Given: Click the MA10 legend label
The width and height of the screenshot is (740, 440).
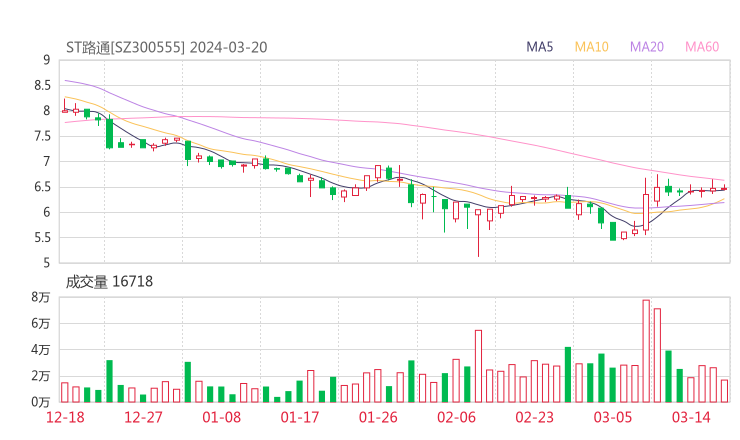Looking at the screenshot, I should point(591,47).
